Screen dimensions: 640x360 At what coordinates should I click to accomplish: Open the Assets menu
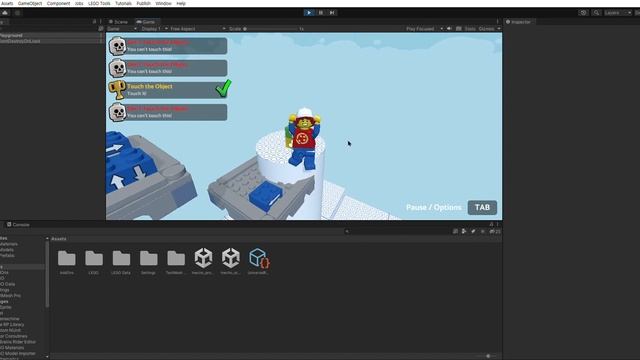[x=7, y=3]
